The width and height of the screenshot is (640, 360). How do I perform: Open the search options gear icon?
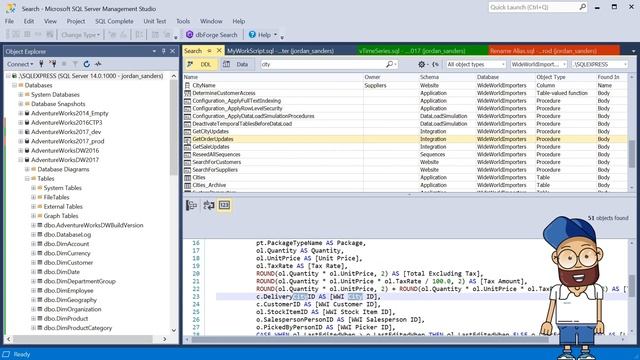(421, 64)
